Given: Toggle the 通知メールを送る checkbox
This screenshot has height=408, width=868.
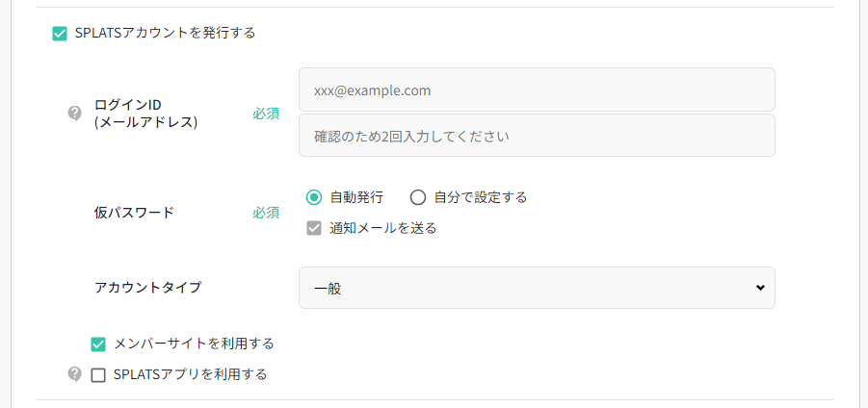Looking at the screenshot, I should pos(313,229).
